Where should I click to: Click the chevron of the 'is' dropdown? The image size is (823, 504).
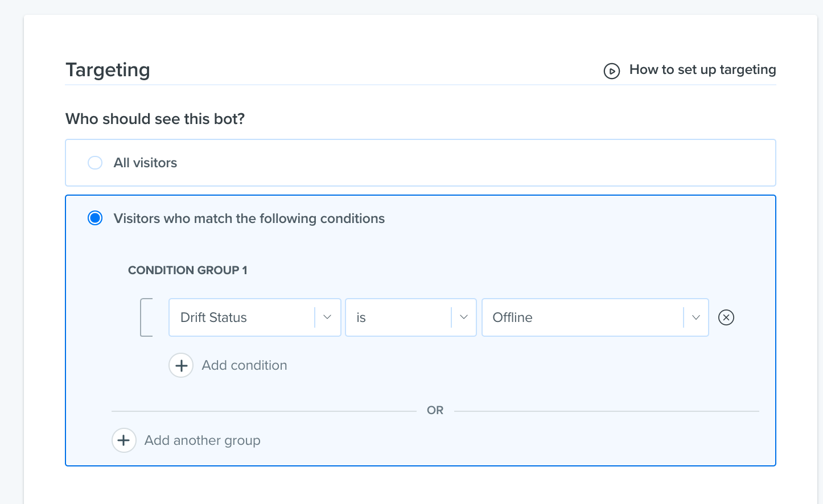(x=464, y=317)
